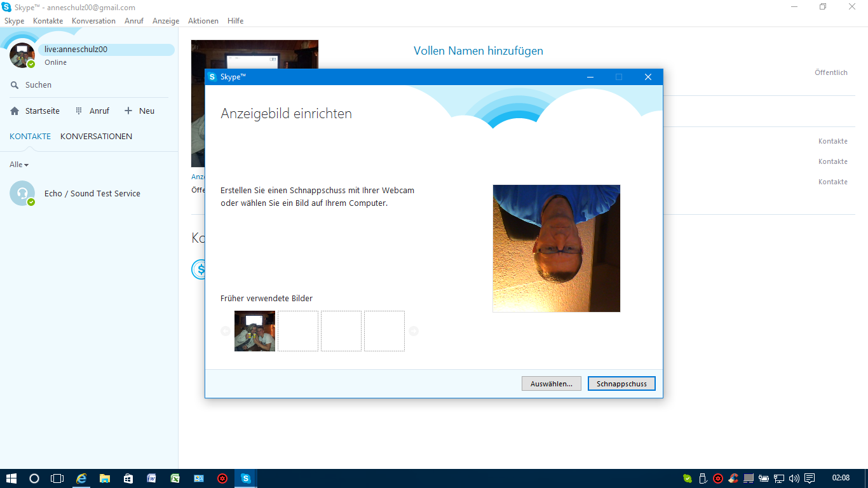Click the Echo / Sound Test Service headset icon

tap(22, 193)
